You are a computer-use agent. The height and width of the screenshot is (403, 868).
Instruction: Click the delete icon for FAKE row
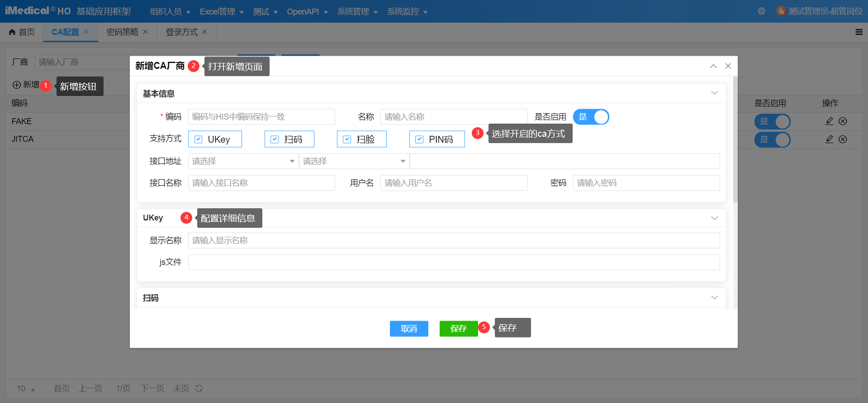pyautogui.click(x=843, y=121)
